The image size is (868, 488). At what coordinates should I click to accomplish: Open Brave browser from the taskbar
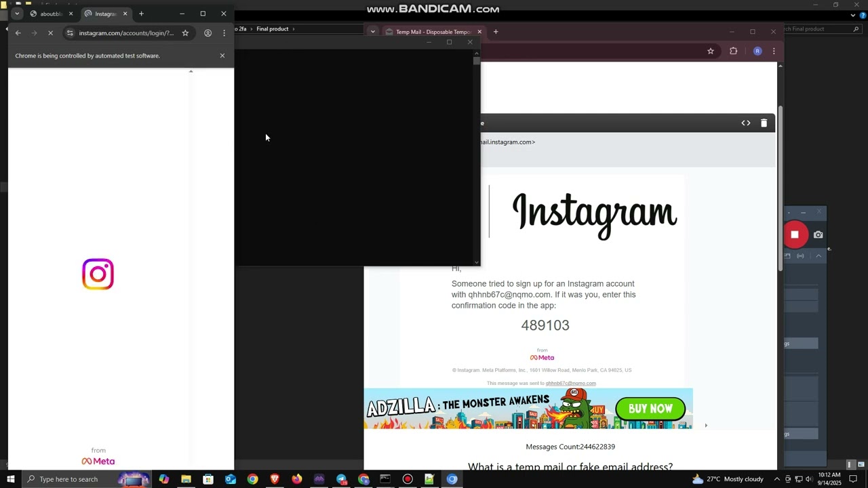(x=275, y=479)
